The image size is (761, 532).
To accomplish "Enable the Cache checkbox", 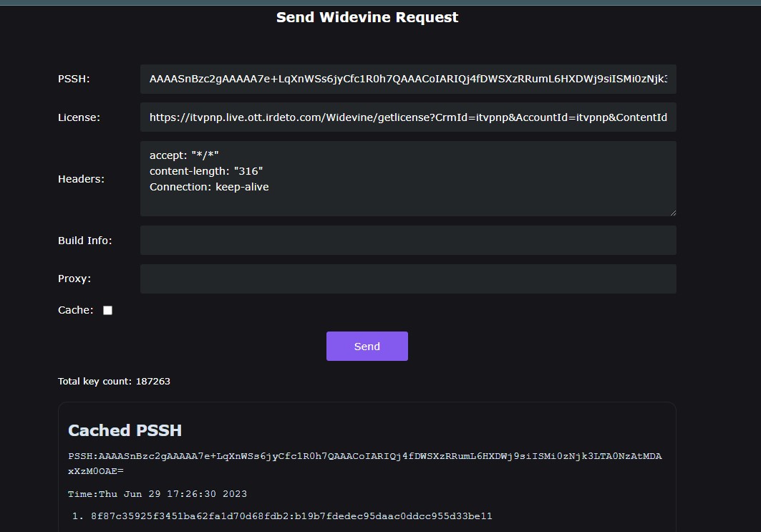I will (107, 310).
